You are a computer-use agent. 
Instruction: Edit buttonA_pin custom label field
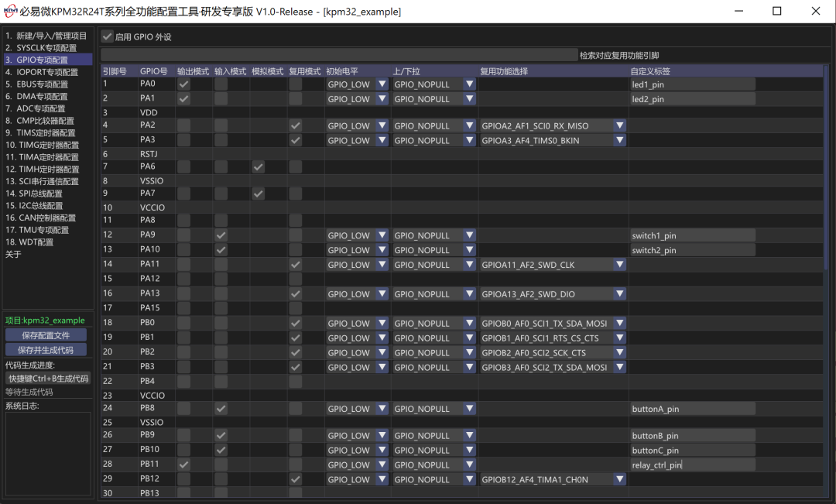[693, 409]
